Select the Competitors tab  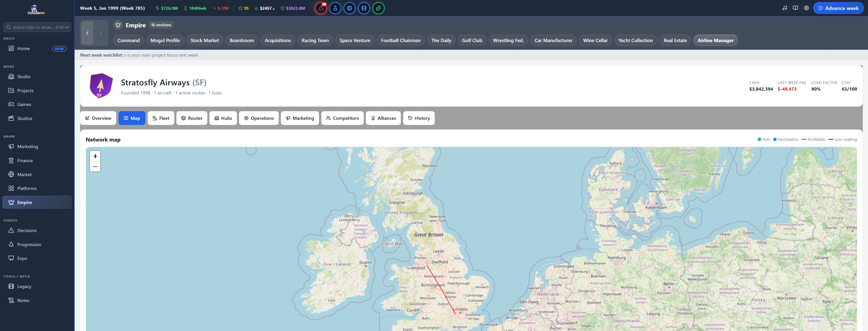342,118
